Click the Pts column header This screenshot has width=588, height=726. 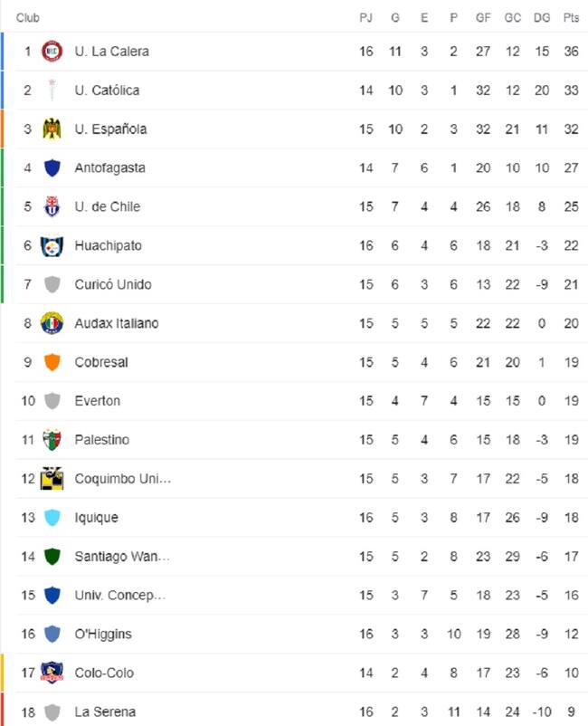click(x=571, y=17)
